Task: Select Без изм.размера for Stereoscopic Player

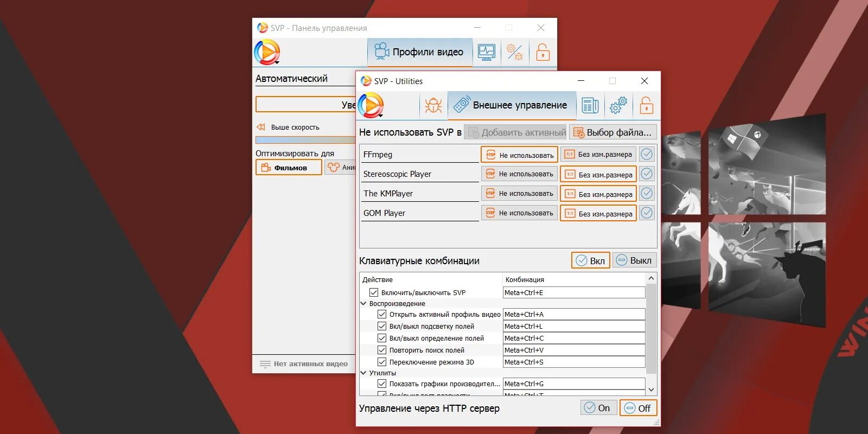Action: click(598, 175)
